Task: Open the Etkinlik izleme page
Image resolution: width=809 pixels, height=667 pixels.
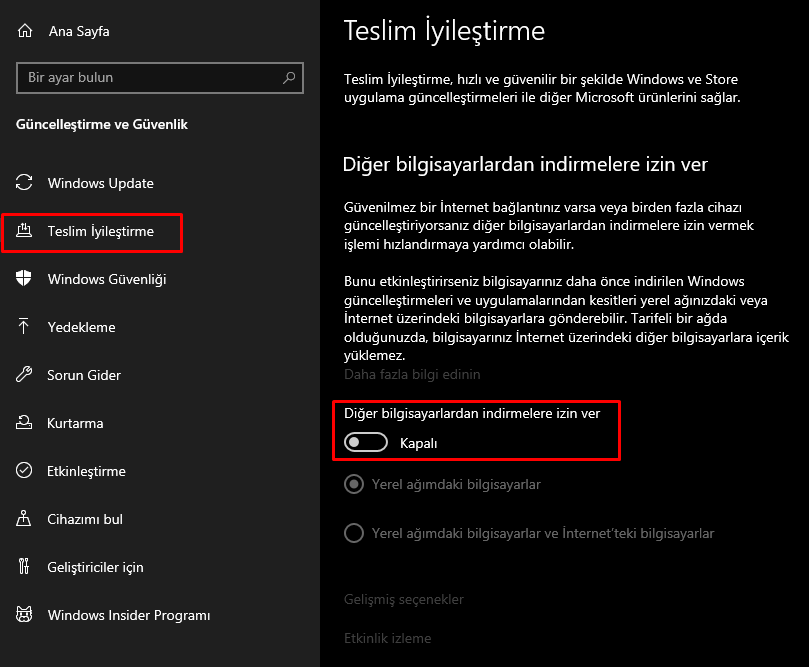Action: (390, 638)
